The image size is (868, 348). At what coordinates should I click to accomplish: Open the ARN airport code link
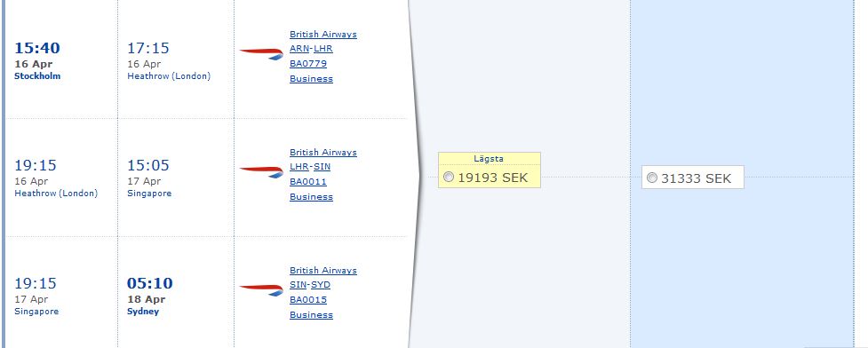click(299, 49)
